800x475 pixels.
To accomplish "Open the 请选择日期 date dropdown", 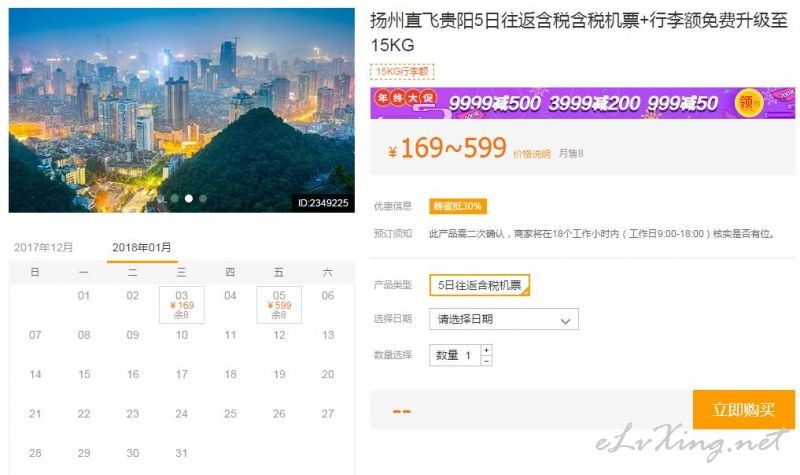I will [504, 319].
